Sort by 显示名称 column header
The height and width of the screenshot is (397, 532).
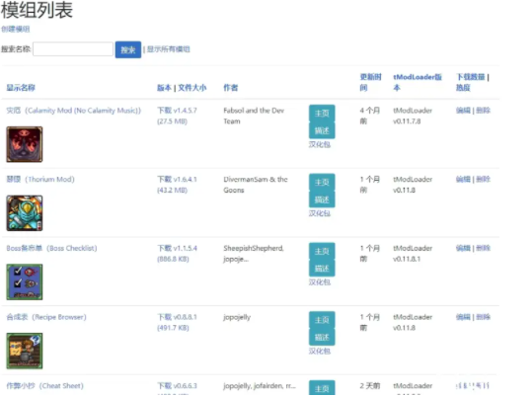click(21, 88)
